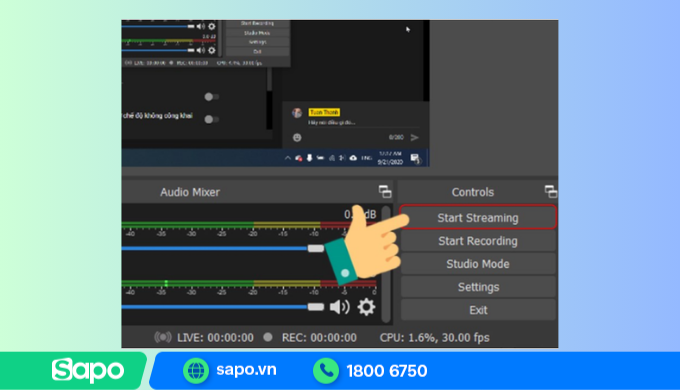
Task: Click the Start Recording button in Controls
Action: (478, 241)
